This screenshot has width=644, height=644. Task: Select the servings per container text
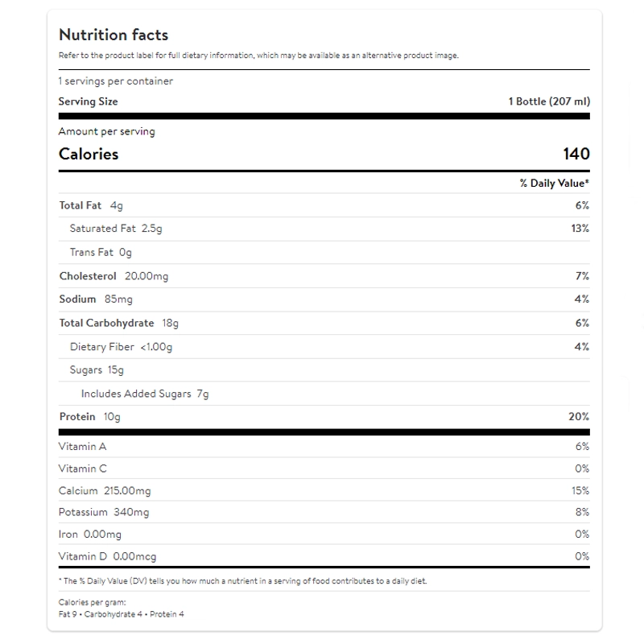116,81
